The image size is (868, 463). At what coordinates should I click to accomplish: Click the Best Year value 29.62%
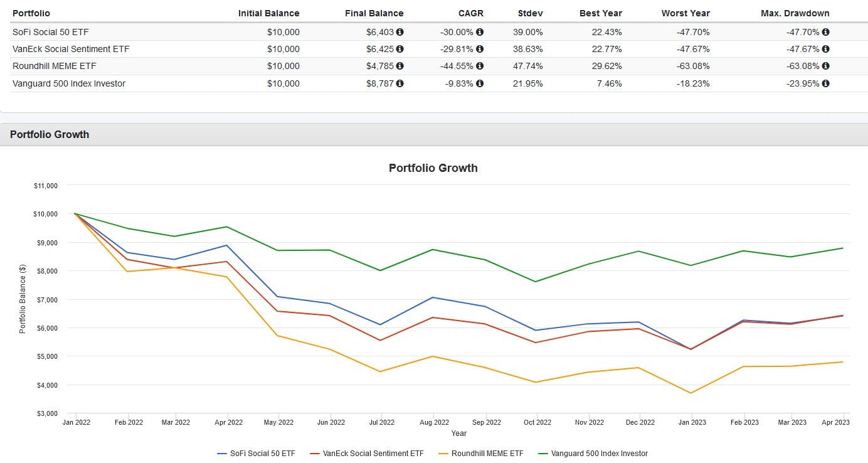point(607,66)
